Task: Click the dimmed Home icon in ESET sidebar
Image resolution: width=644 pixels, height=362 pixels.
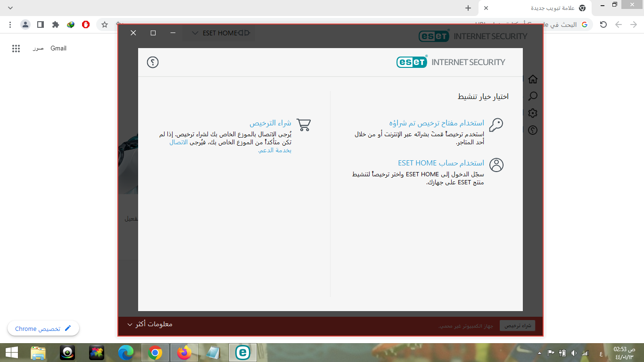Action: coord(533,79)
